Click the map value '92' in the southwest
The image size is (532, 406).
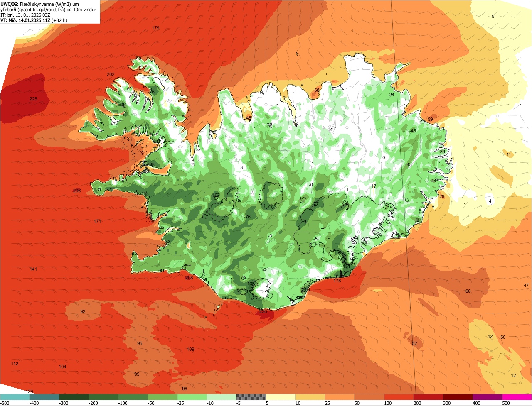click(83, 311)
